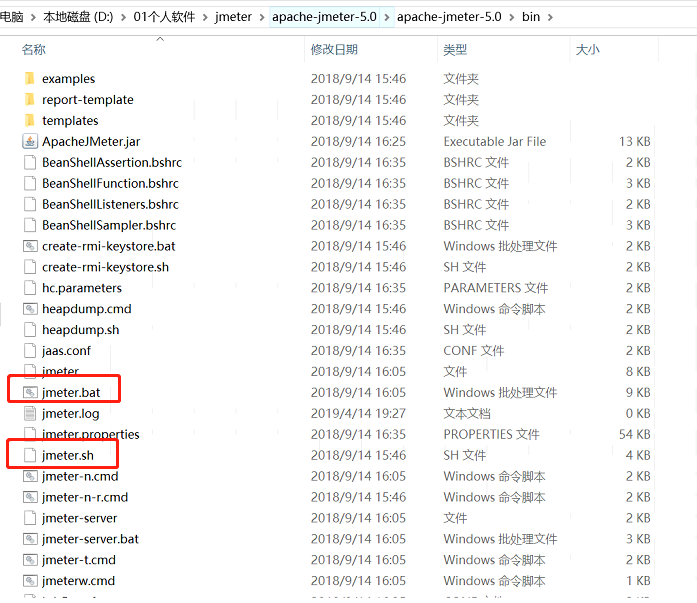Navigate to 本地磁盘 (D:) in address bar
This screenshot has width=697, height=603.
click(x=78, y=17)
